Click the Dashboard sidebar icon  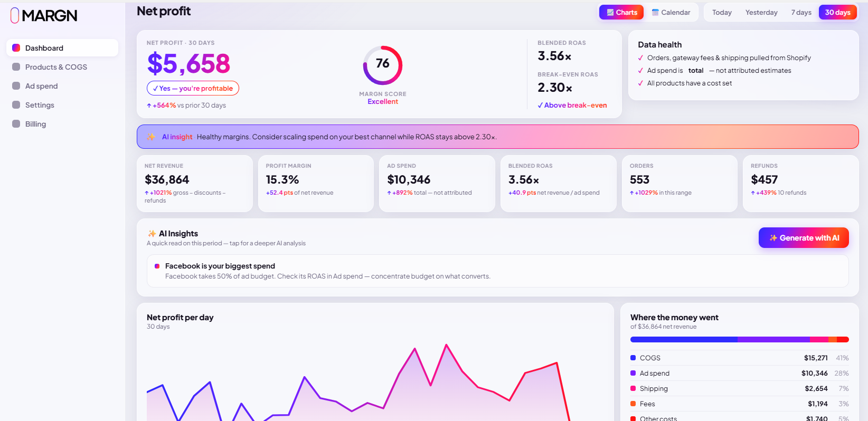tap(16, 48)
